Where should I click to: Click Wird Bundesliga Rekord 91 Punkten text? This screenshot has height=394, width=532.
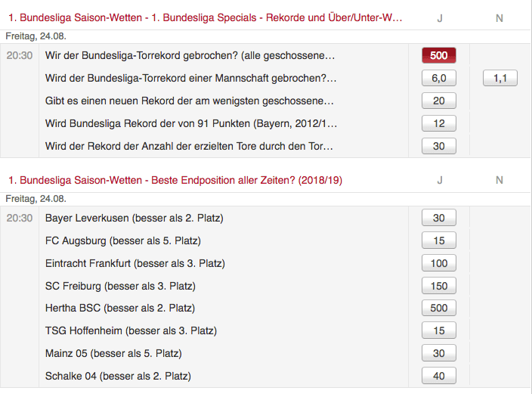point(191,123)
